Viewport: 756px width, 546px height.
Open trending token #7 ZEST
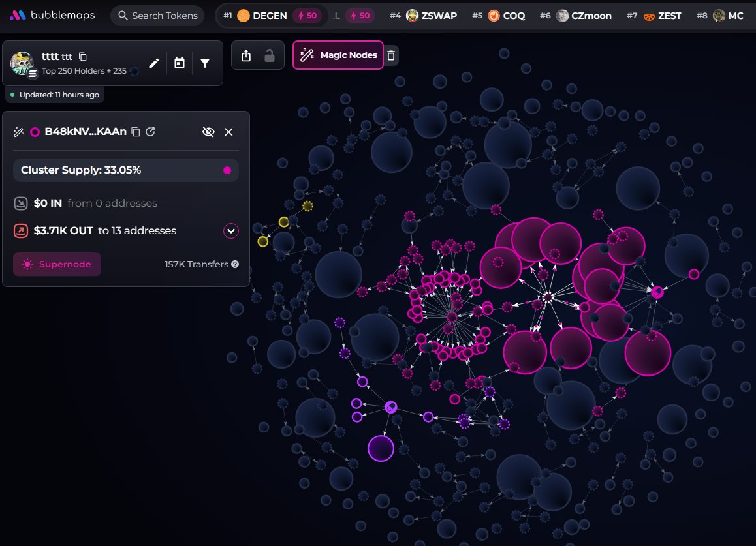point(654,16)
